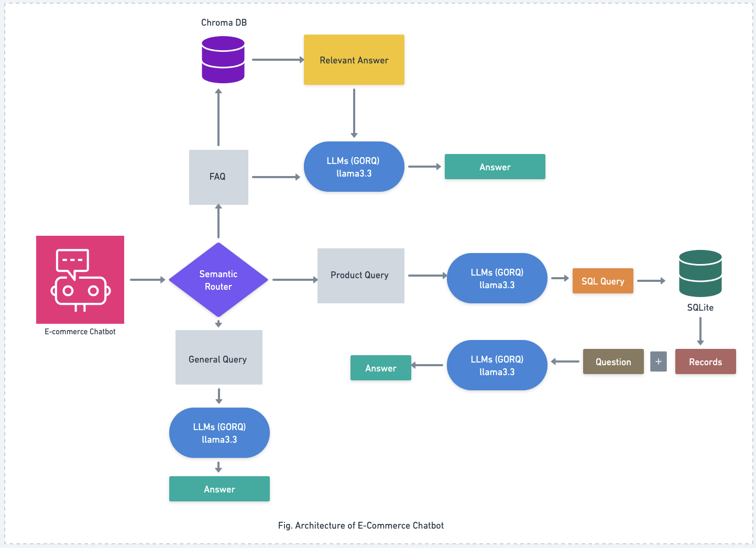The height and width of the screenshot is (548, 756).
Task: Select the LLMs node right of Product Query
Action: point(497,278)
